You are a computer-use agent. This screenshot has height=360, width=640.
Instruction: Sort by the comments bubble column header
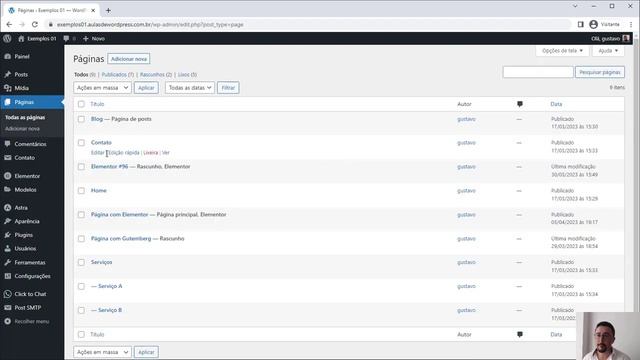pyautogui.click(x=520, y=104)
